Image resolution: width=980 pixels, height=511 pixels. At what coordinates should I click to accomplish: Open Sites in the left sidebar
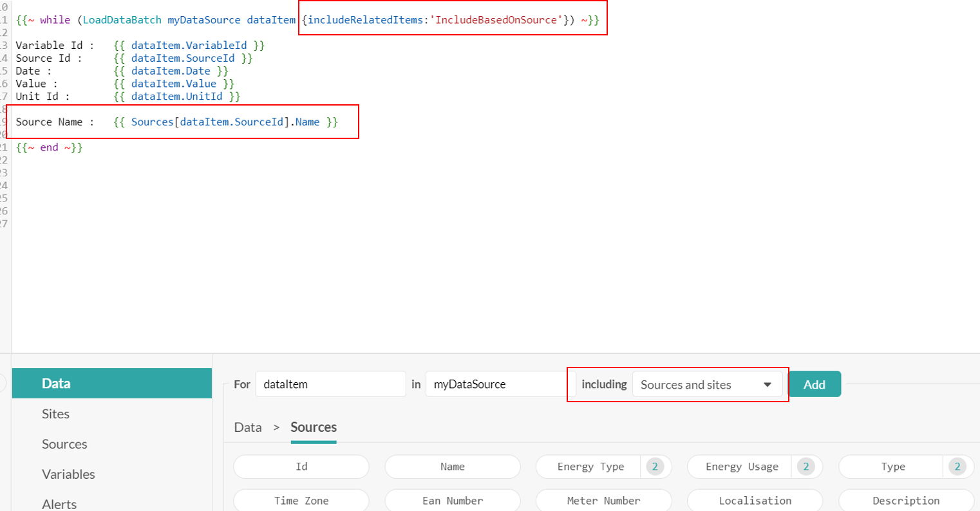click(55, 414)
